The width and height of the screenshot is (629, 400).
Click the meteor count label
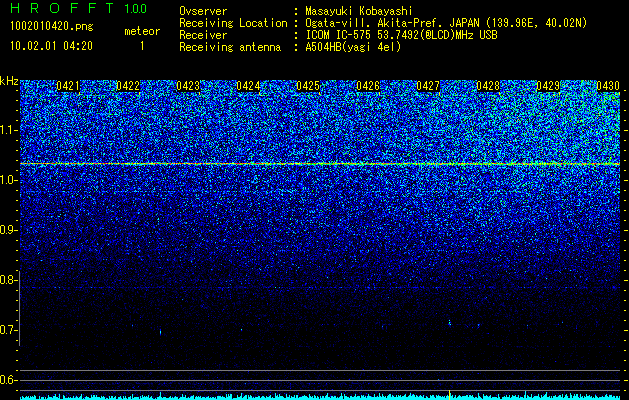(142, 31)
